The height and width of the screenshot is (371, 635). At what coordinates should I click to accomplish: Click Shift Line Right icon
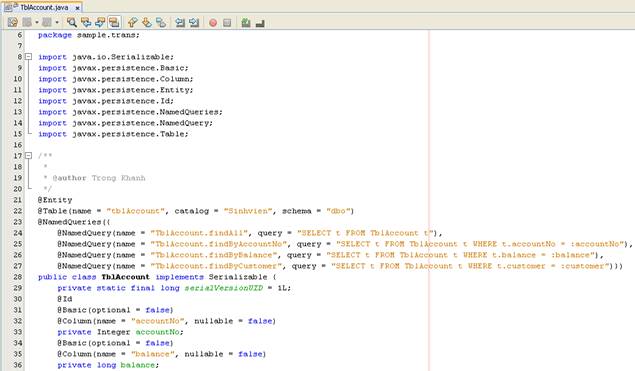pos(194,23)
